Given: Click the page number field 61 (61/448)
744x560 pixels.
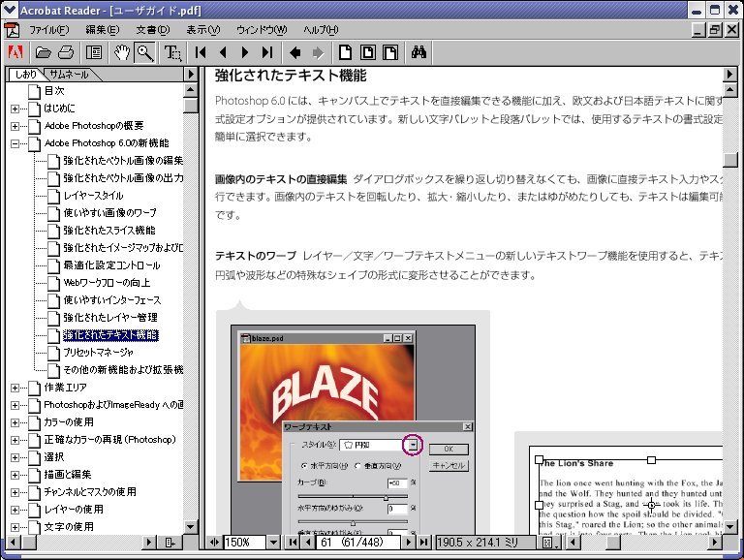Looking at the screenshot, I should 357,542.
